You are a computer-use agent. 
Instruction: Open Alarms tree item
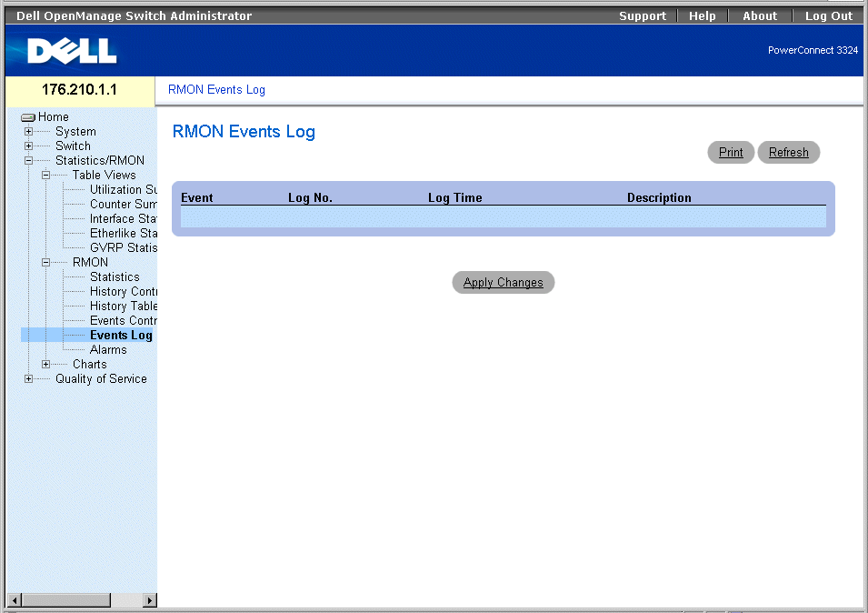[108, 350]
